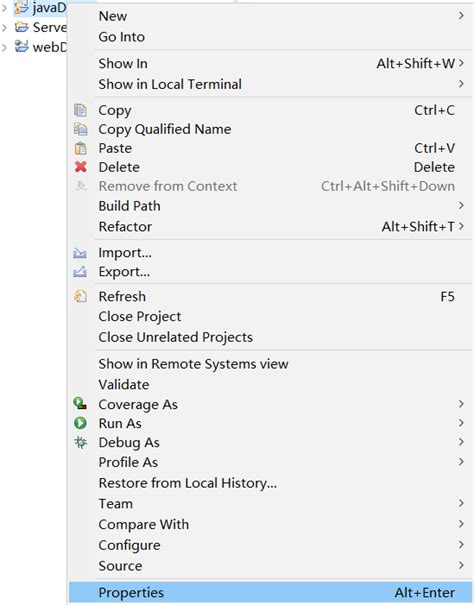Select Run As menu entry

[270, 423]
